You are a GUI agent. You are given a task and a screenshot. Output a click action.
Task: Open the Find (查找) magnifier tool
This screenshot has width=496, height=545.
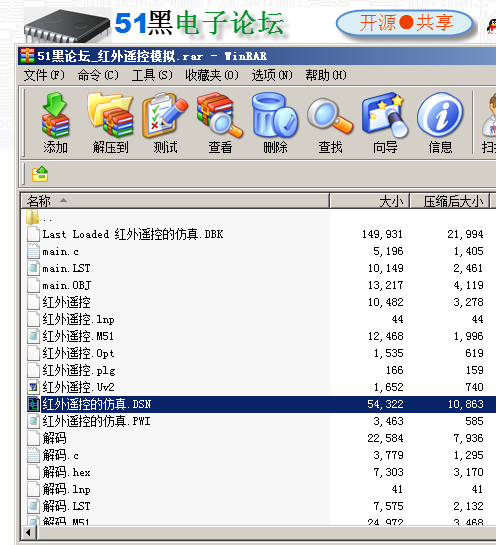(330, 116)
